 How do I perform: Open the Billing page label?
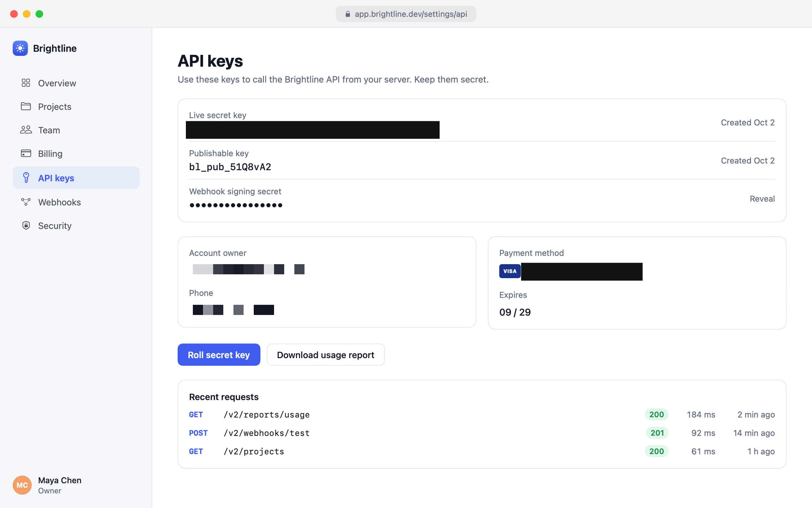tap(50, 154)
